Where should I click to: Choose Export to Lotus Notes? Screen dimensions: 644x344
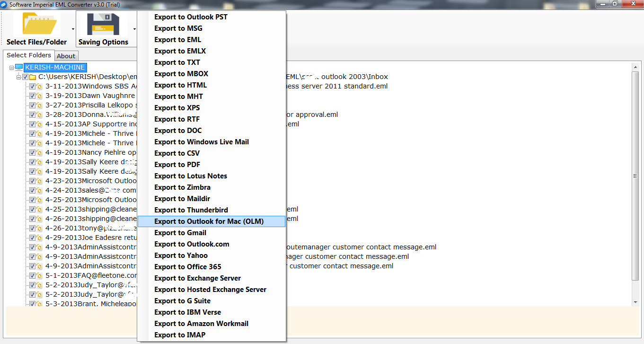[212, 176]
